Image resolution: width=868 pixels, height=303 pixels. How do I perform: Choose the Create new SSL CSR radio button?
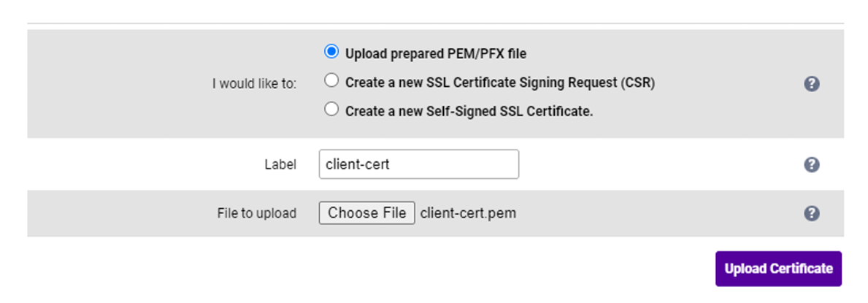[331, 81]
